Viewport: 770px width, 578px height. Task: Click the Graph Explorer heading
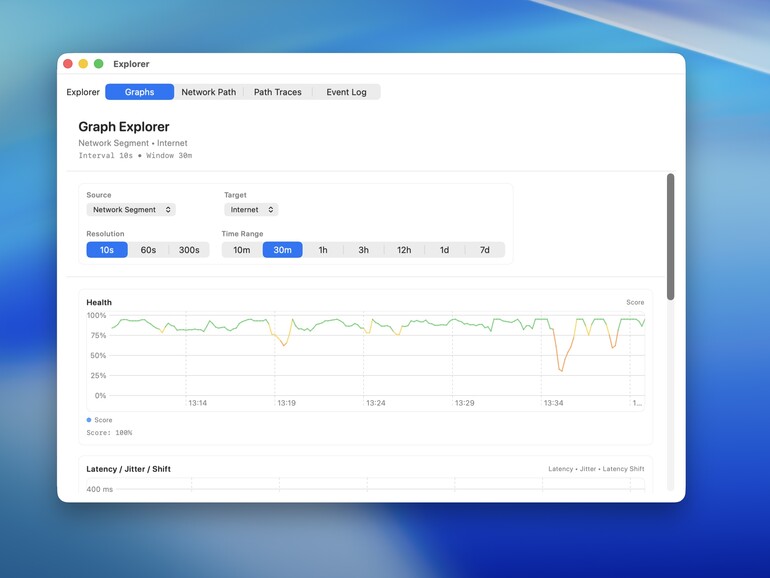point(124,127)
